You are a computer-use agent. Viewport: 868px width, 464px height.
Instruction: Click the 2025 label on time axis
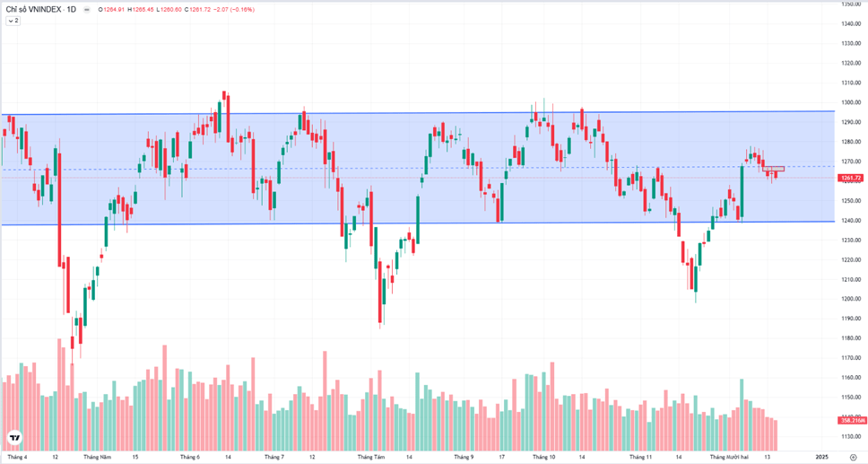click(821, 457)
